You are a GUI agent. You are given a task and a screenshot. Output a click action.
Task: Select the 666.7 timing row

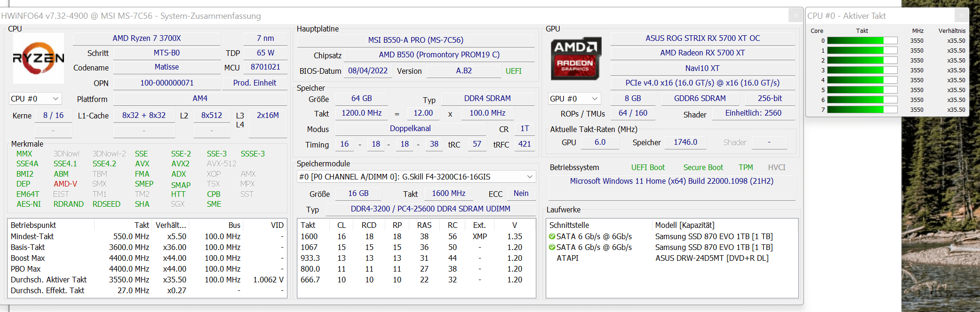(x=416, y=280)
